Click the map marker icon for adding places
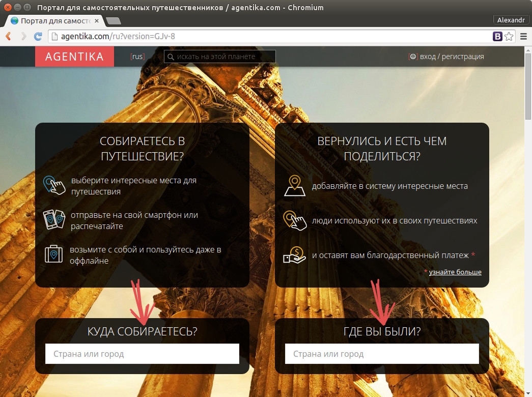The height and width of the screenshot is (397, 532). tap(294, 186)
